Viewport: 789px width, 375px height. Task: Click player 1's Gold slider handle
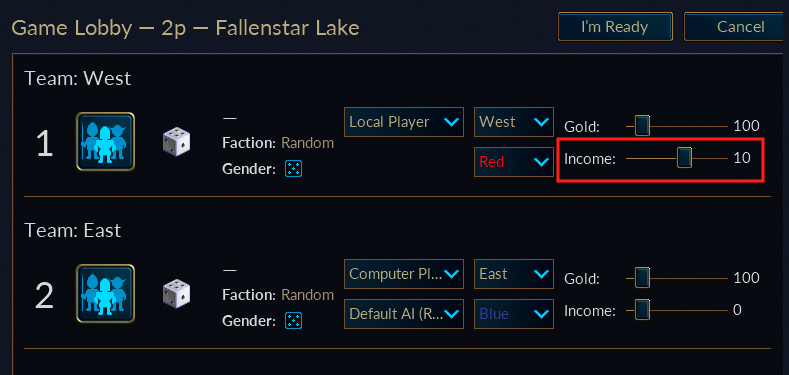point(642,126)
